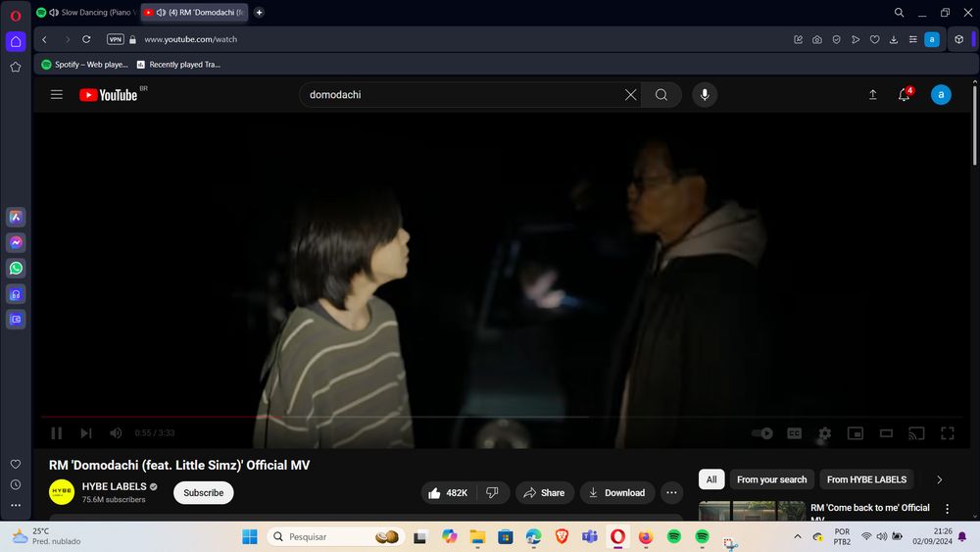This screenshot has height=552, width=980.
Task: Open Windows Start menu
Action: point(249,536)
